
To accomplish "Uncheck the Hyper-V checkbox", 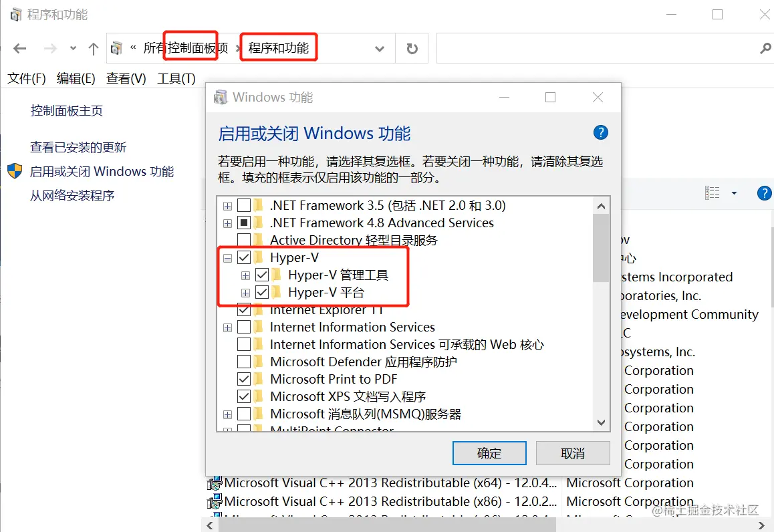I will (x=244, y=257).
